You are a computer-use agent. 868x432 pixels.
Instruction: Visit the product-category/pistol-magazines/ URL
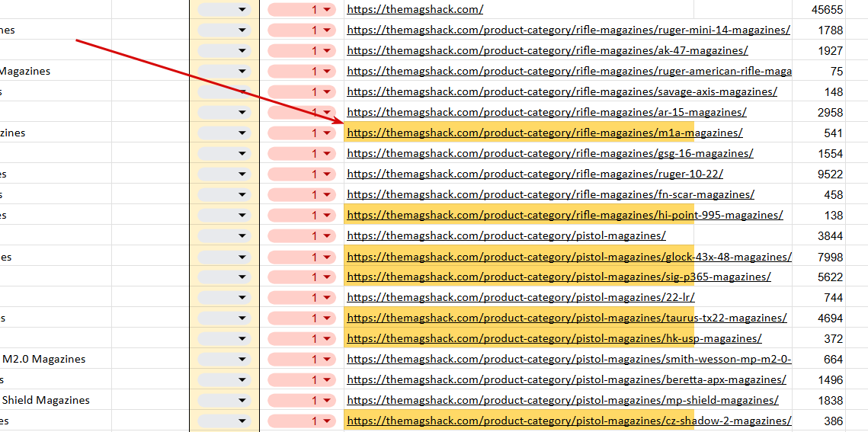(x=507, y=235)
